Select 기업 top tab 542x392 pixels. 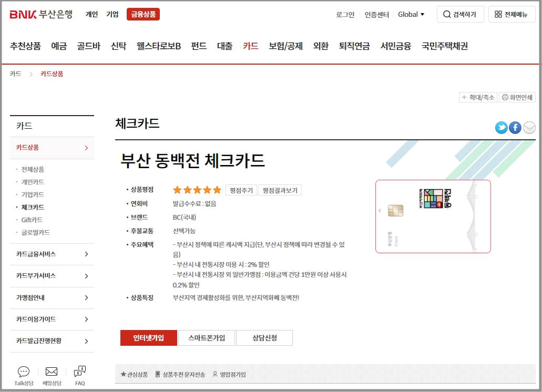pyautogui.click(x=113, y=14)
